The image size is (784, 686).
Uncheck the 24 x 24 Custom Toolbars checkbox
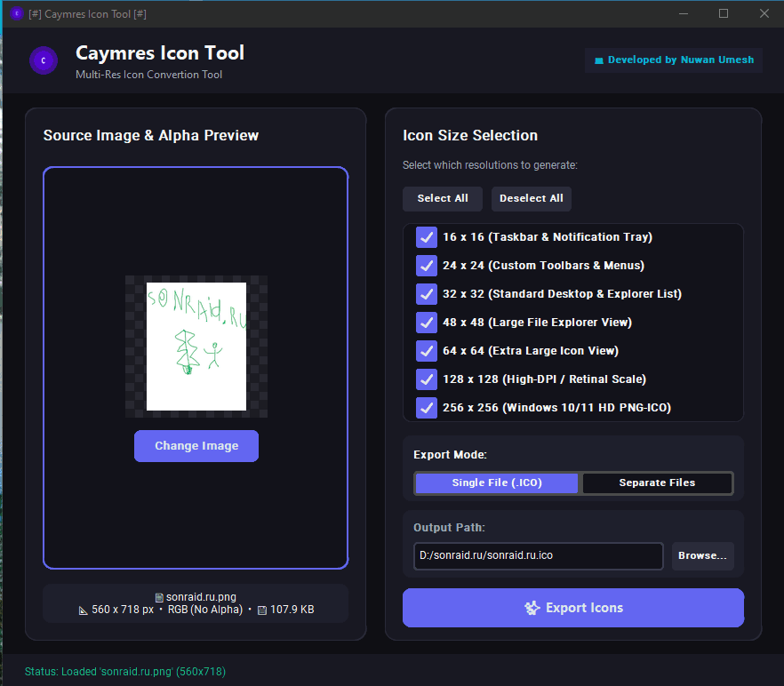(427, 266)
